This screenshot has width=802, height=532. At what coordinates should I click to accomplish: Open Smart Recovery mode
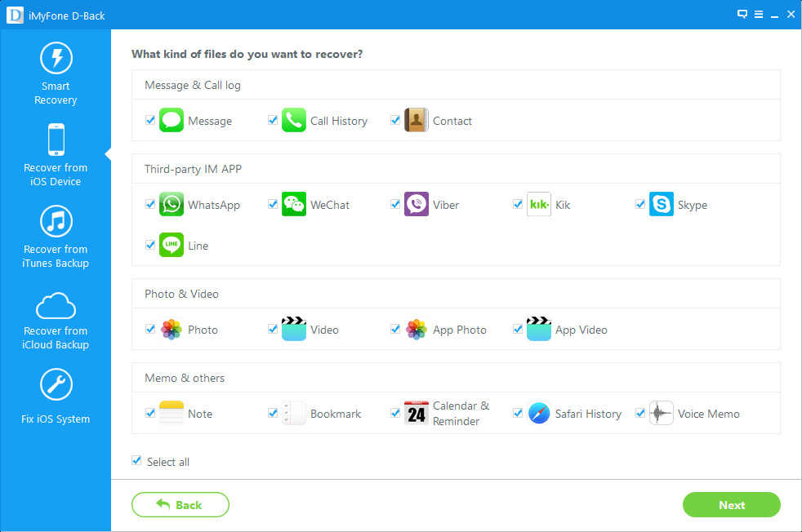pyautogui.click(x=56, y=73)
